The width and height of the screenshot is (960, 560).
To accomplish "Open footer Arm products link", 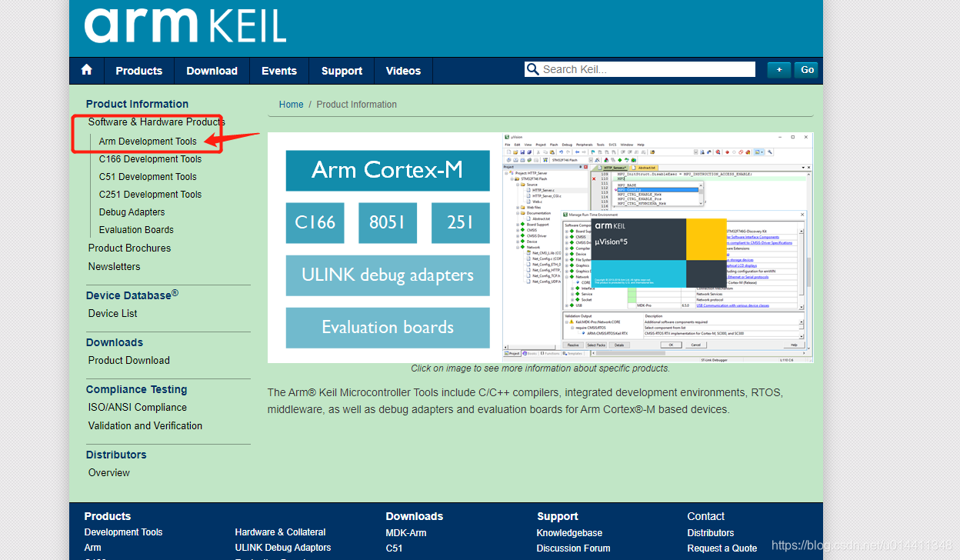I will [x=92, y=548].
